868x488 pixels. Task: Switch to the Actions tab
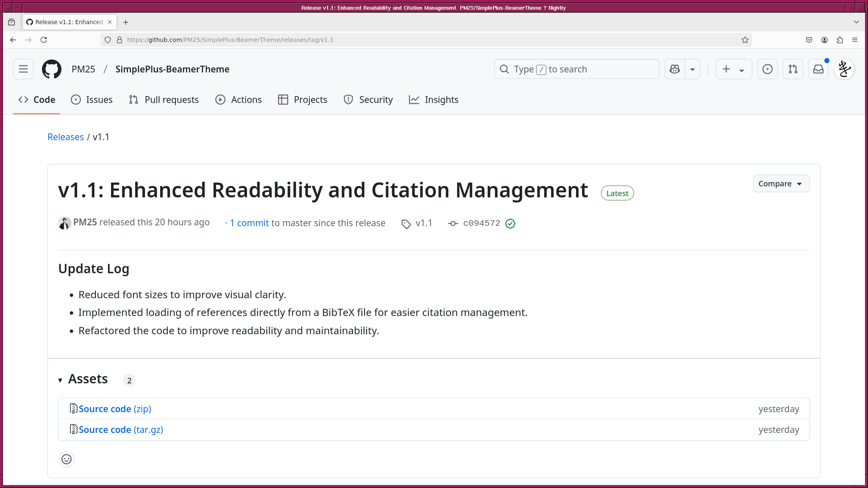pyautogui.click(x=239, y=100)
